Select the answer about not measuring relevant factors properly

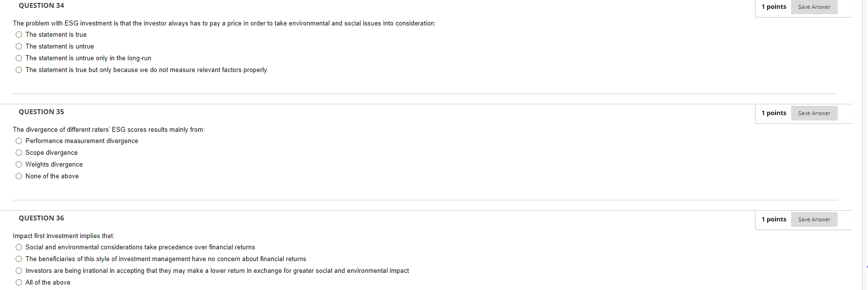click(19, 70)
